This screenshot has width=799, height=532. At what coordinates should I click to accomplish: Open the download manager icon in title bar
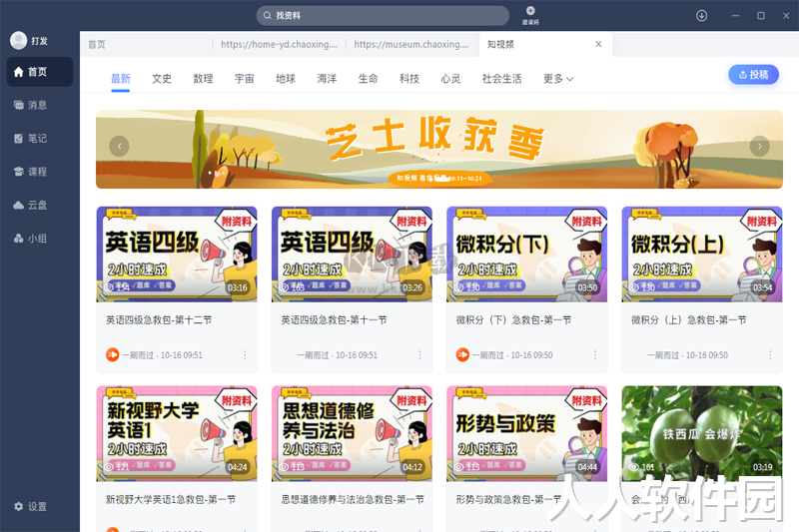[x=702, y=16]
